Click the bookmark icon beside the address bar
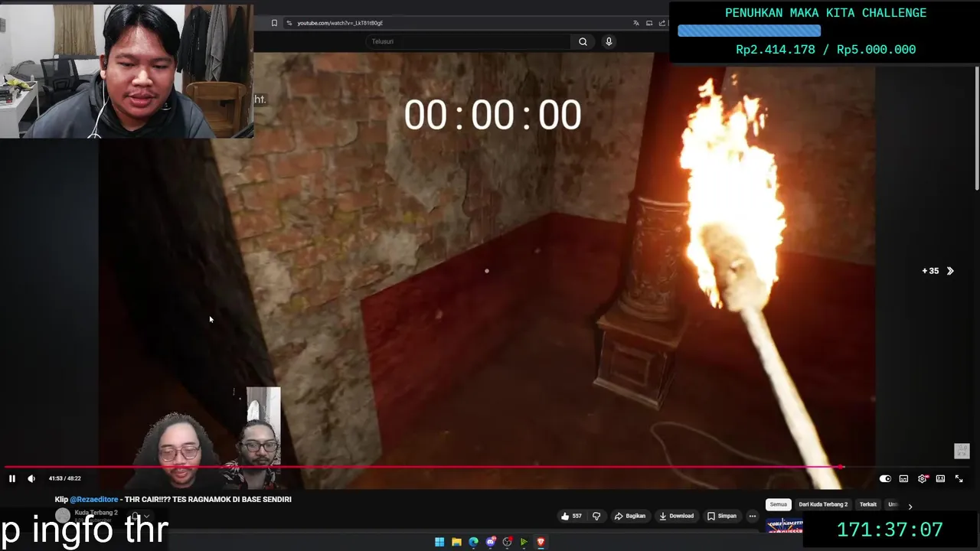Image resolution: width=980 pixels, height=551 pixels. (x=274, y=23)
